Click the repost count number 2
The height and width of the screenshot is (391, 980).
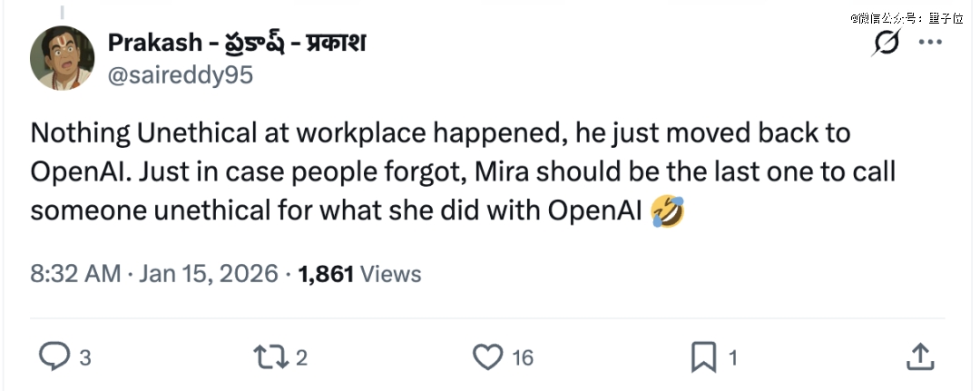[302, 358]
